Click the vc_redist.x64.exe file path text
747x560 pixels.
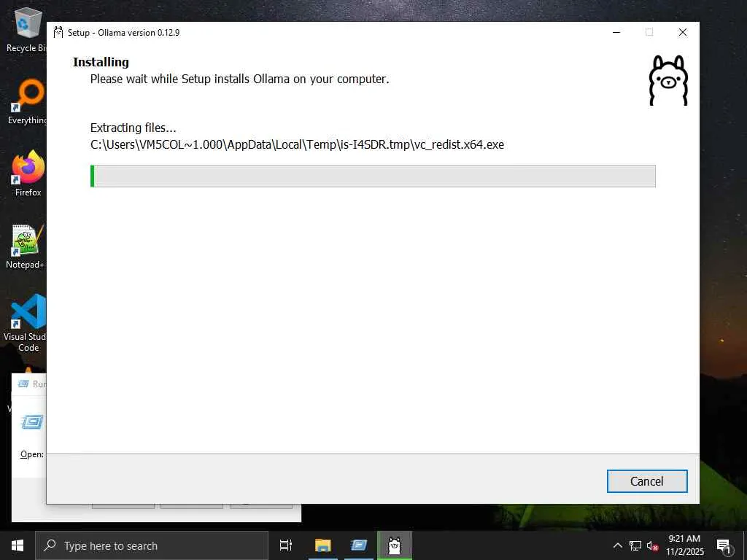tap(297, 144)
